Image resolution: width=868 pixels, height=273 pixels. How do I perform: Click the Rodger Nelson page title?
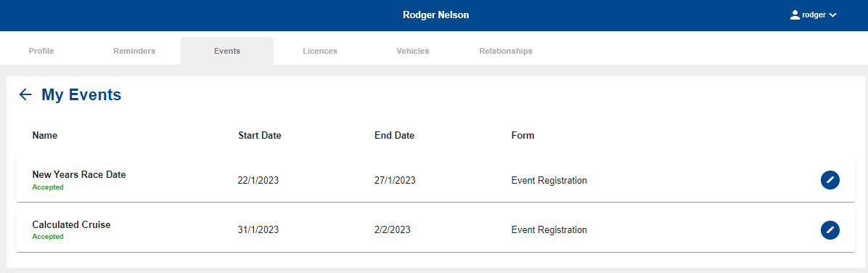point(435,15)
